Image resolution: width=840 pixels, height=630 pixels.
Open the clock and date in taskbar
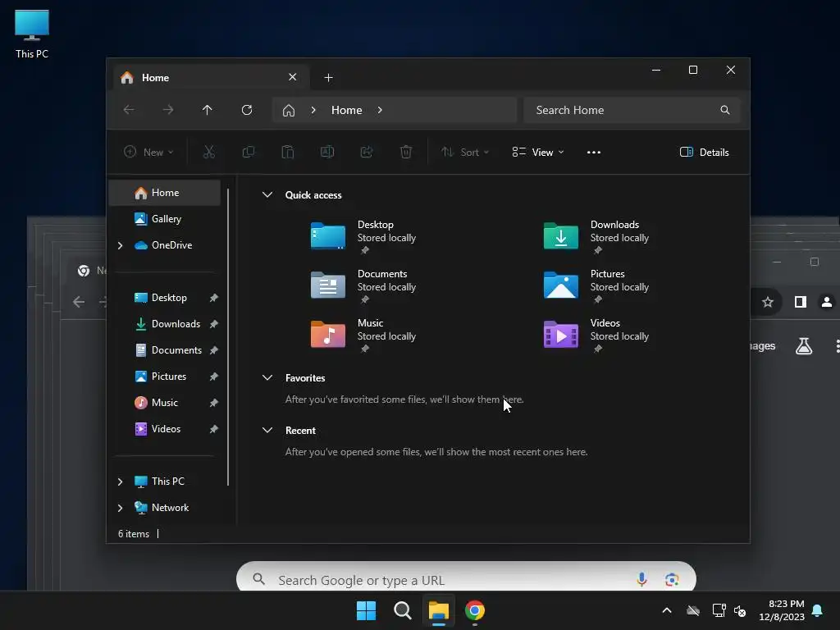[782, 610]
